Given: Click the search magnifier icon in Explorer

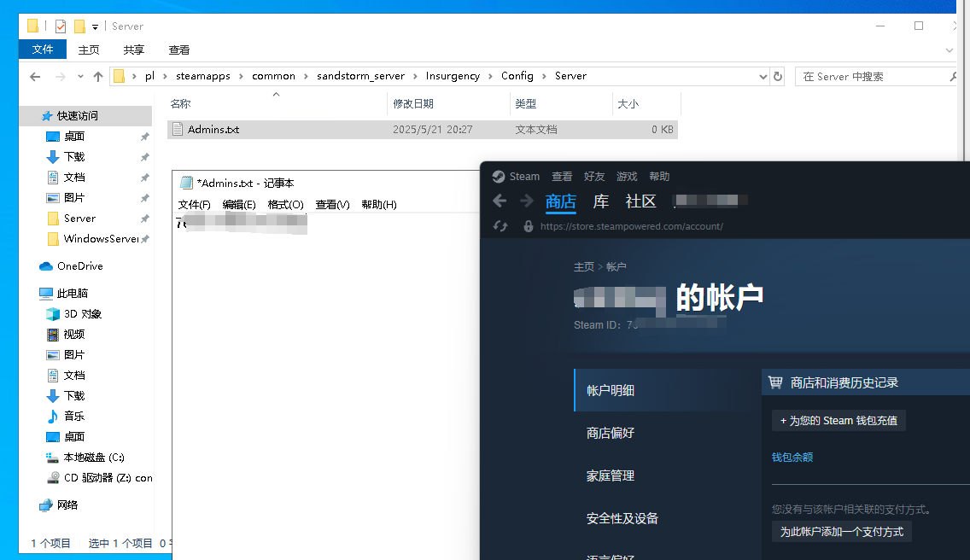Looking at the screenshot, I should 953,77.
